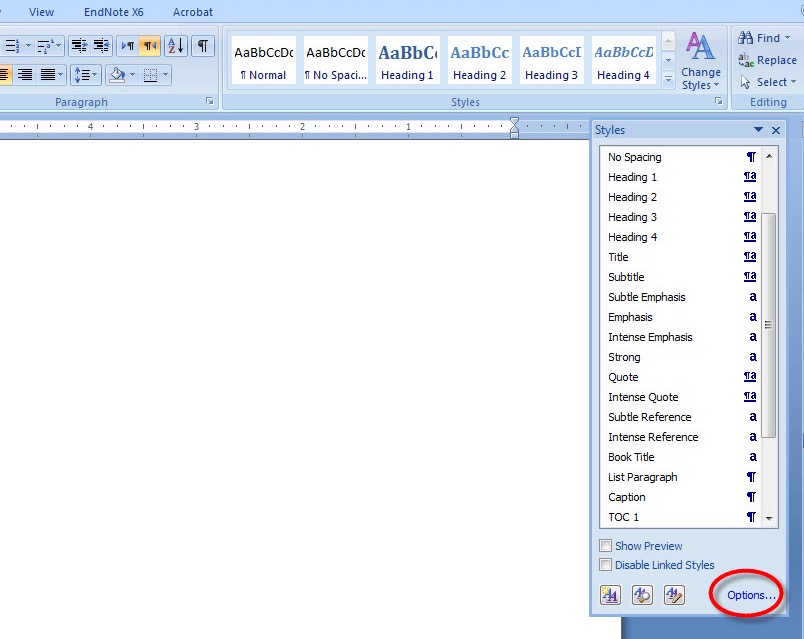Open the Select dropdown in Editing group
The width and height of the screenshot is (804, 639).
tap(766, 82)
